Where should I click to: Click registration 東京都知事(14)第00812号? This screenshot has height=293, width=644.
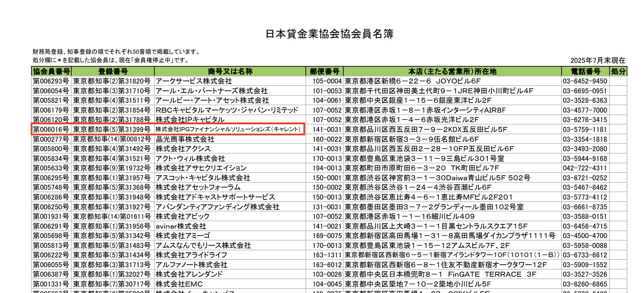coord(112,139)
